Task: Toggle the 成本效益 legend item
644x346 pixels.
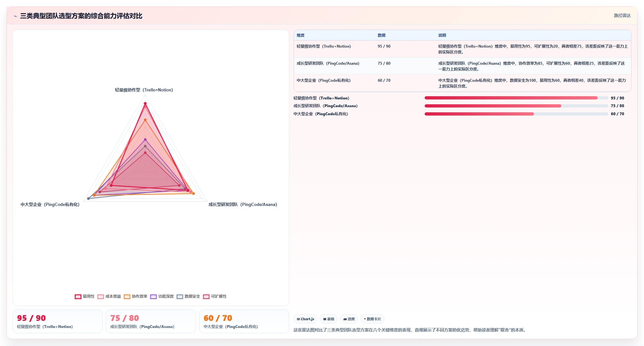Action: tap(109, 296)
